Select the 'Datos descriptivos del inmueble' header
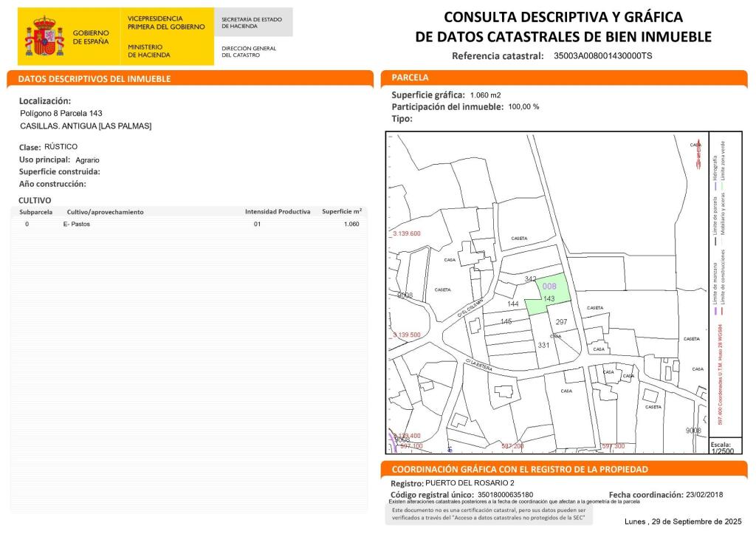Image resolution: width=756 pixels, height=534 pixels. click(x=94, y=78)
